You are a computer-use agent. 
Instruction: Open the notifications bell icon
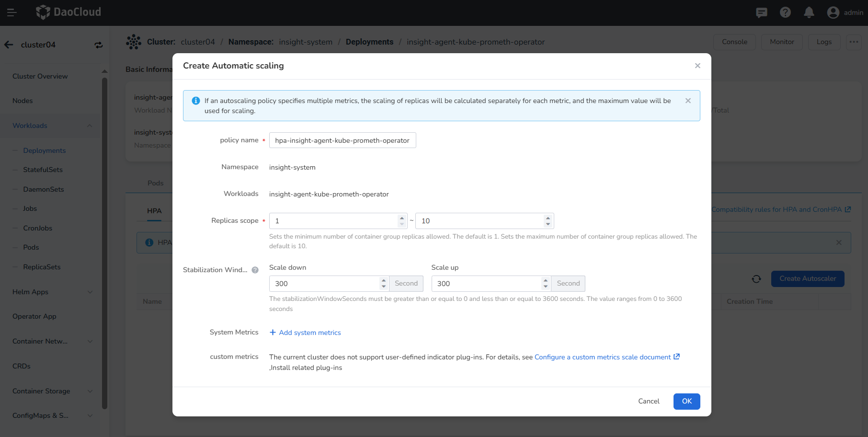point(809,12)
